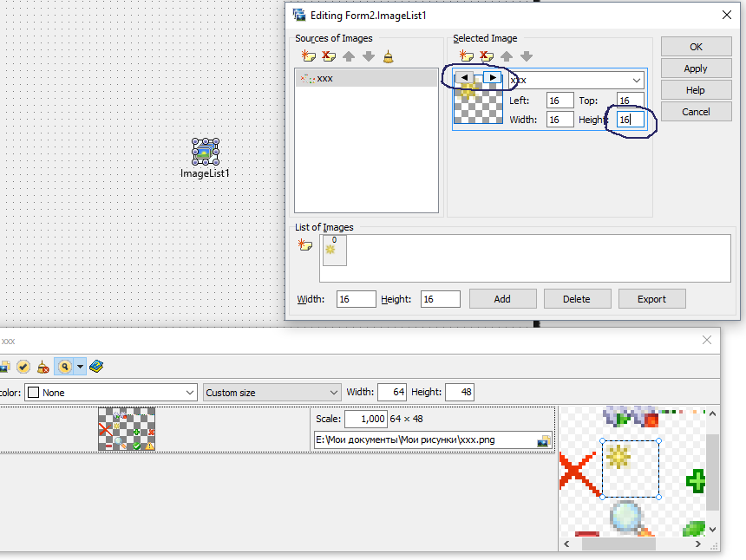Click OK in the ImageList editor
This screenshot has width=746, height=560.
coord(696,47)
